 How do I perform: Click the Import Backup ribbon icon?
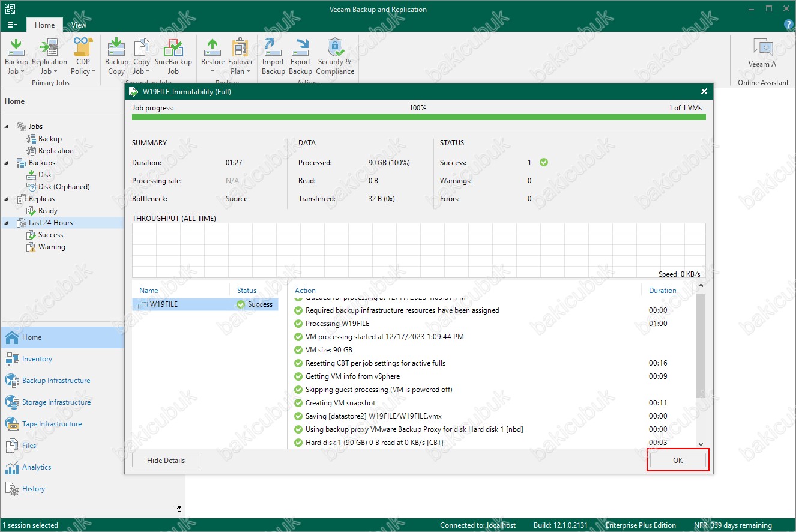tap(273, 56)
